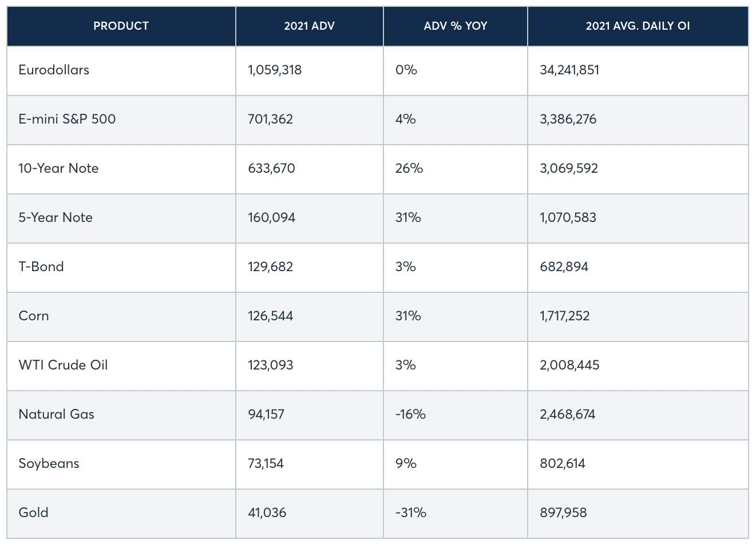Viewport: 756px width, 544px height.
Task: Select the Eurodollars product cell
Action: click(121, 71)
